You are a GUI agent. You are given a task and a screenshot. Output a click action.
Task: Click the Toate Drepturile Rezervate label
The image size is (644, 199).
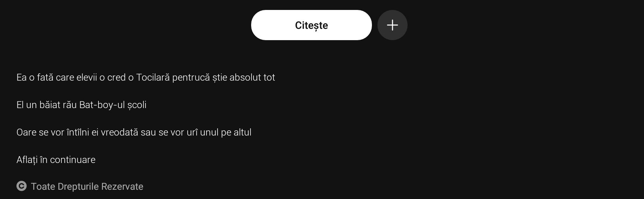[87, 187]
